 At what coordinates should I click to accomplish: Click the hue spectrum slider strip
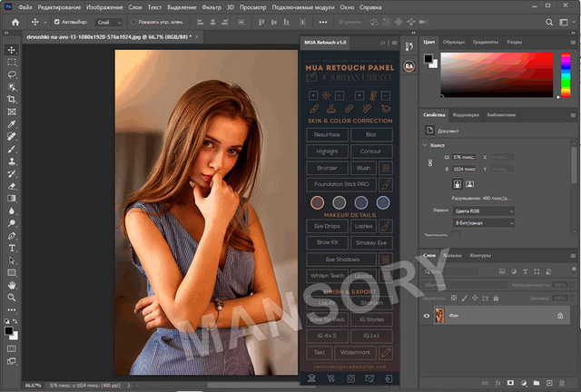point(565,74)
